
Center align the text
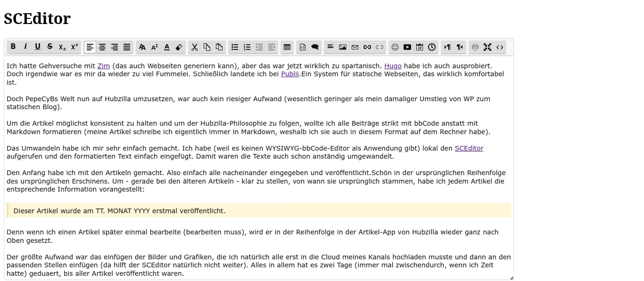102,47
